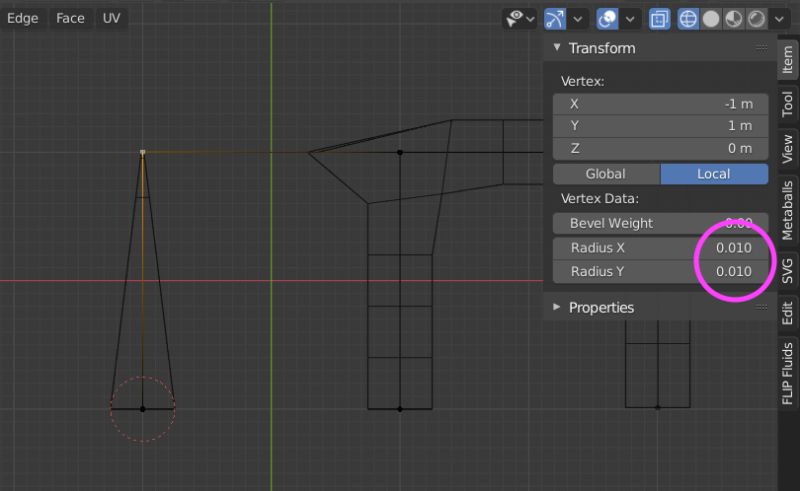Select the highlighted vertex at the cone tip
The width and height of the screenshot is (800, 491).
[x=143, y=152]
